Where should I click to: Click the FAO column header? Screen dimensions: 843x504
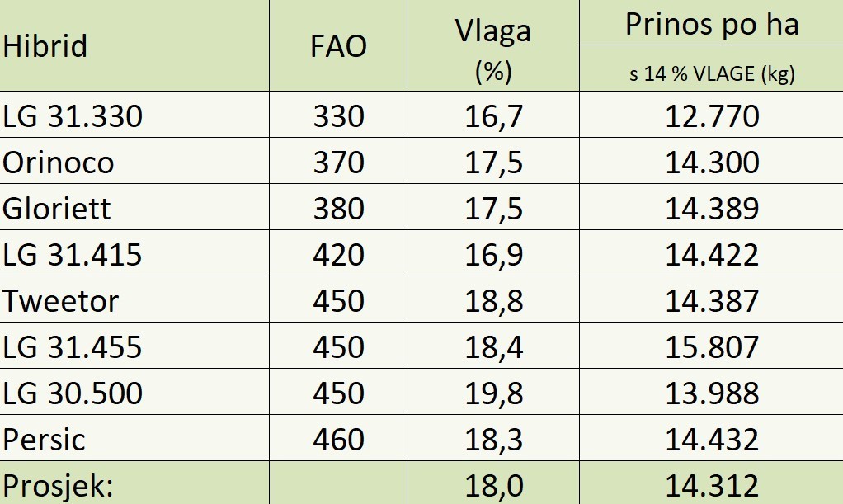(338, 46)
